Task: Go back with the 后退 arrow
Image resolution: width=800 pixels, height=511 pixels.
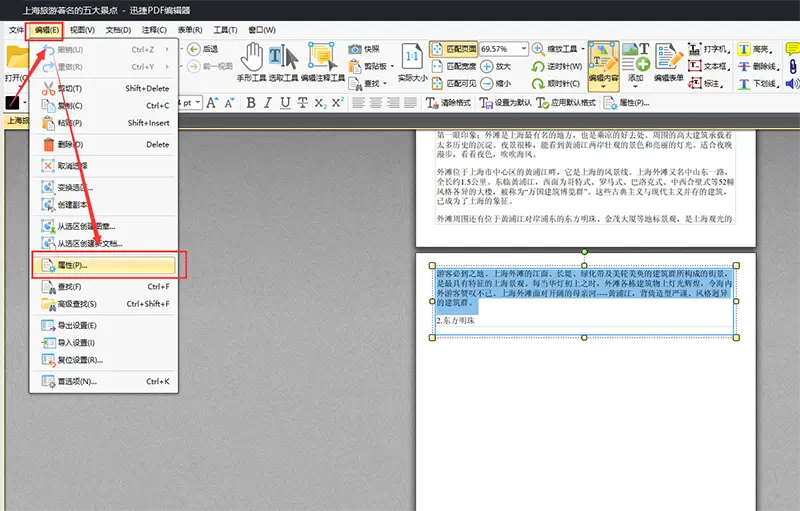Action: click(203, 49)
